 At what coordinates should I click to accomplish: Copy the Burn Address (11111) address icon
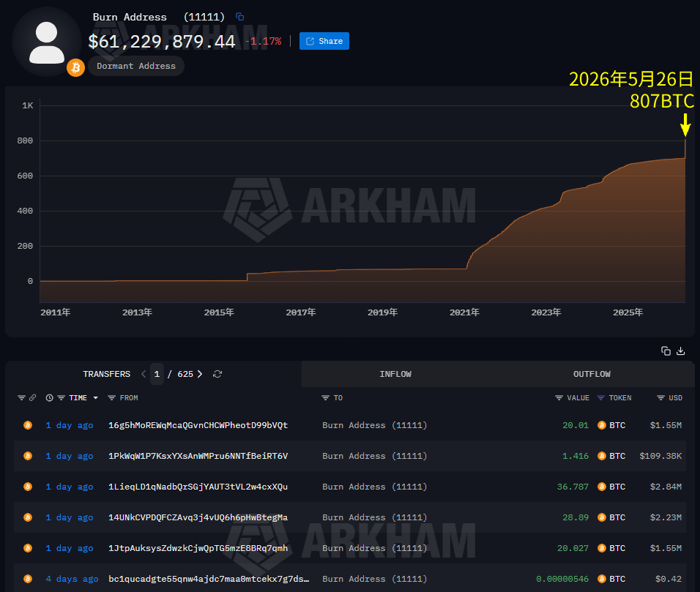(x=239, y=17)
